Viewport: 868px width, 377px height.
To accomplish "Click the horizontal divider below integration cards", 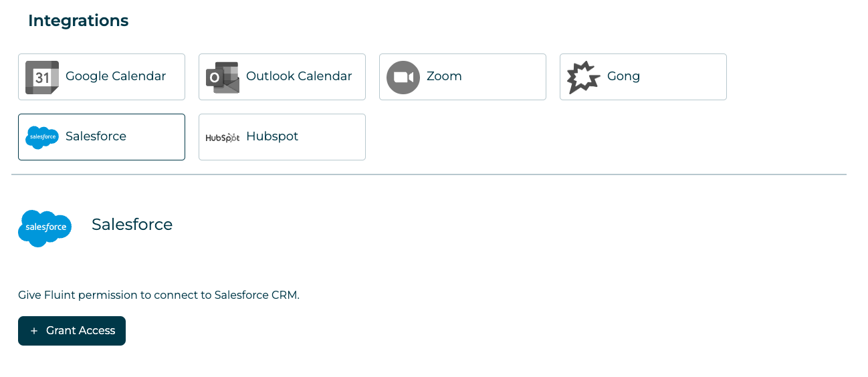I will coord(429,174).
